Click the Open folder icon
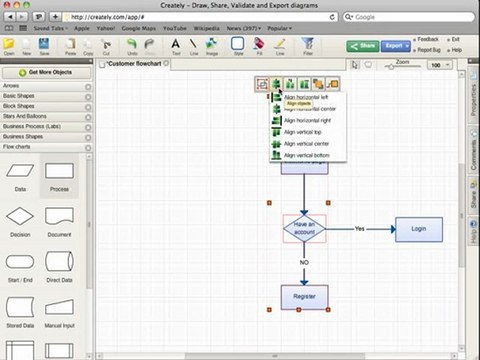The height and width of the screenshot is (360, 480). 9,46
